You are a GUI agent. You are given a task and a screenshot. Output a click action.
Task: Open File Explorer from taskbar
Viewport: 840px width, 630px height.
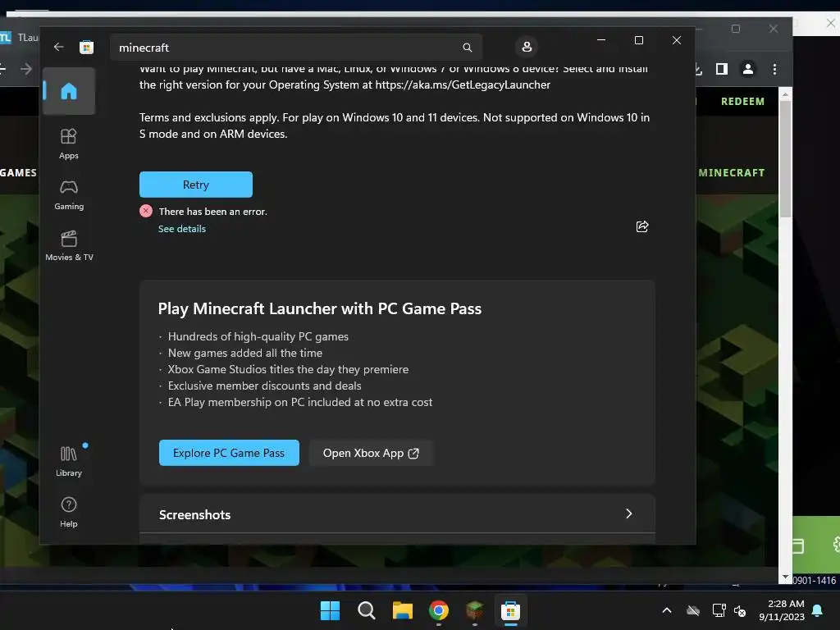click(402, 610)
